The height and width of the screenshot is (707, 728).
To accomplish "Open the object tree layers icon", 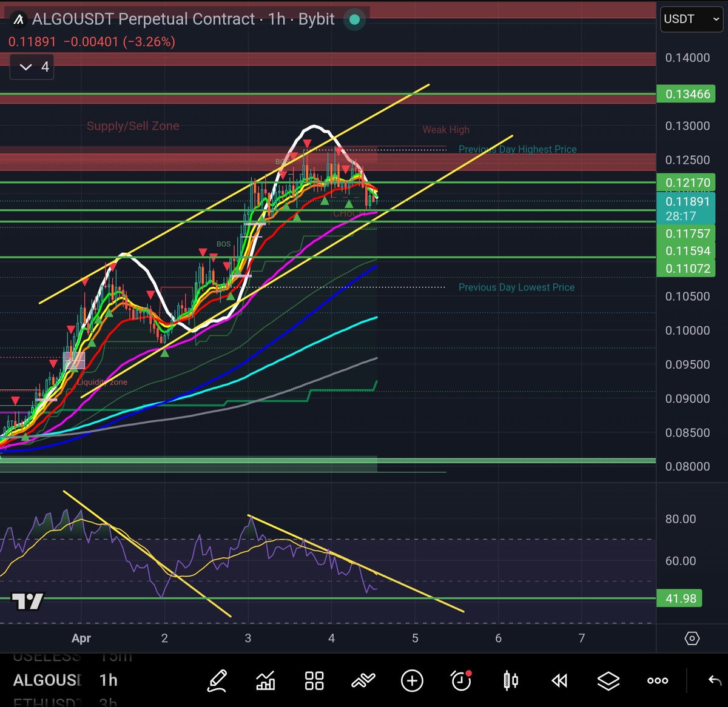I will [608, 681].
